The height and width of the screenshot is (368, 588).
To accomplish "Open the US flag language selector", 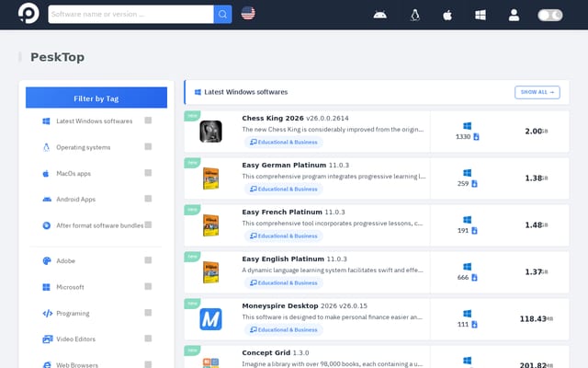I will pos(248,13).
